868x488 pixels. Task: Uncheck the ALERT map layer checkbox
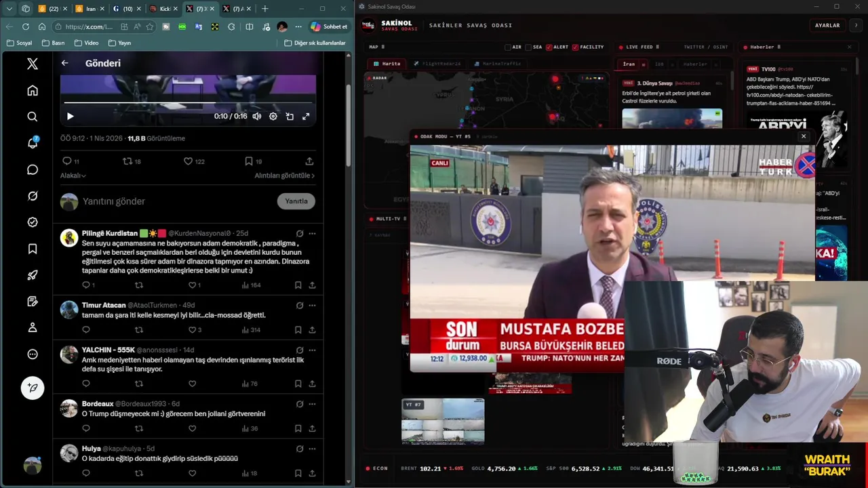tap(549, 47)
